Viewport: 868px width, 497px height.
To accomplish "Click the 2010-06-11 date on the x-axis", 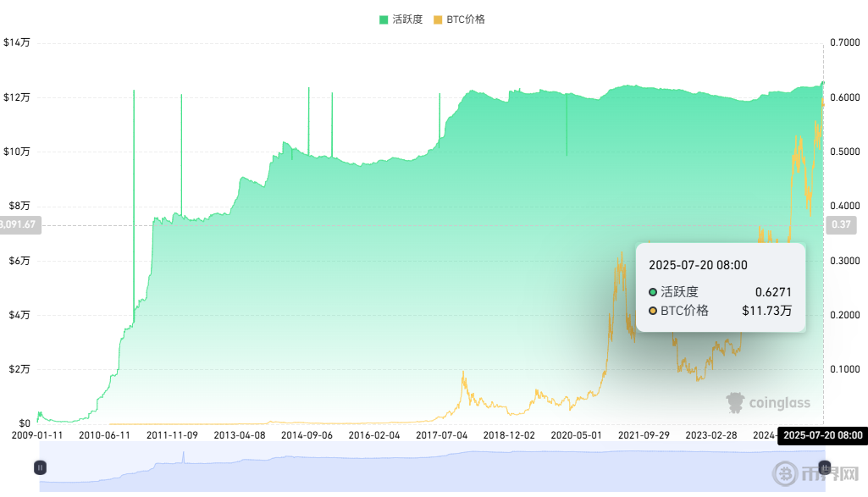I will [x=104, y=434].
